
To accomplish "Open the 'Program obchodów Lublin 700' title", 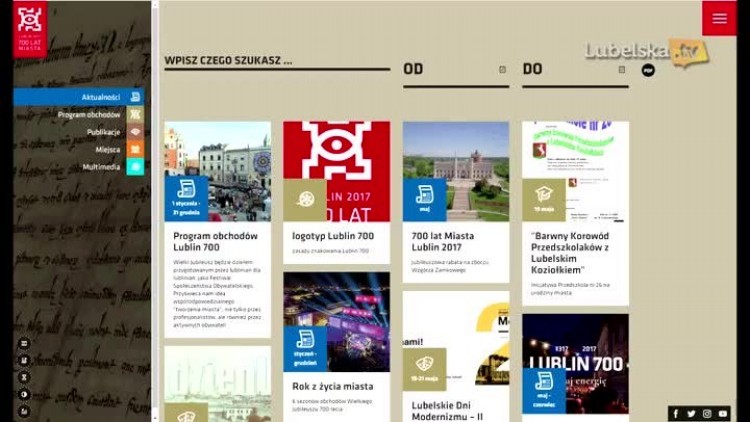I will [x=215, y=242].
